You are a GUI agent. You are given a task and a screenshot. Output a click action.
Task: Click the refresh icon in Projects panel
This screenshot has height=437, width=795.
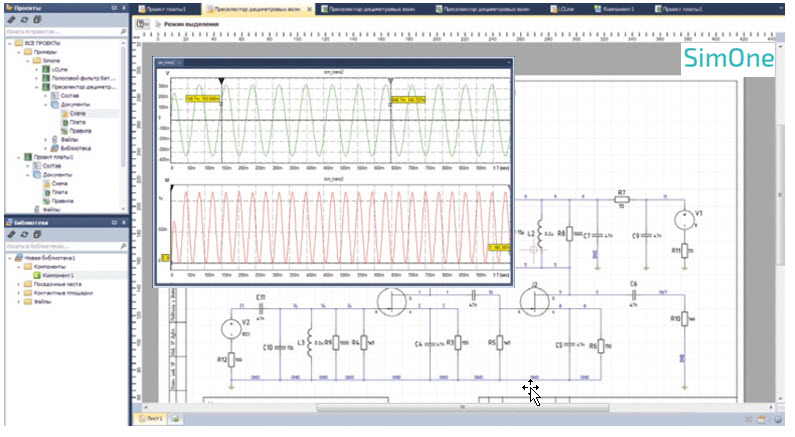click(x=23, y=19)
